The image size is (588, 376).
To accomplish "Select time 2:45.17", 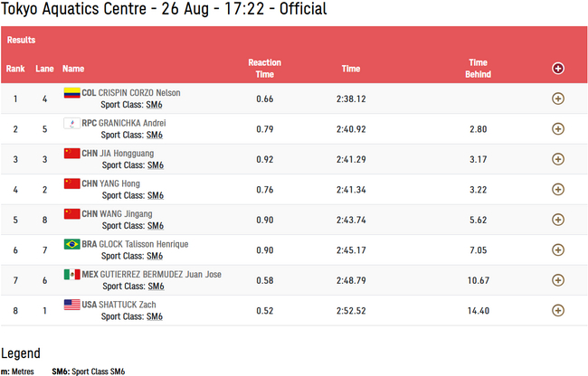I will coord(351,250).
